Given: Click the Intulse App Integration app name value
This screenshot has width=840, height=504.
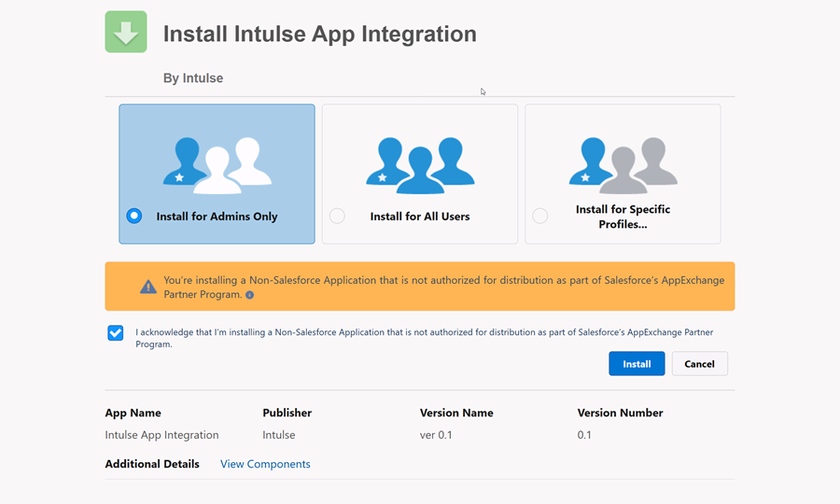Looking at the screenshot, I should tap(161, 435).
